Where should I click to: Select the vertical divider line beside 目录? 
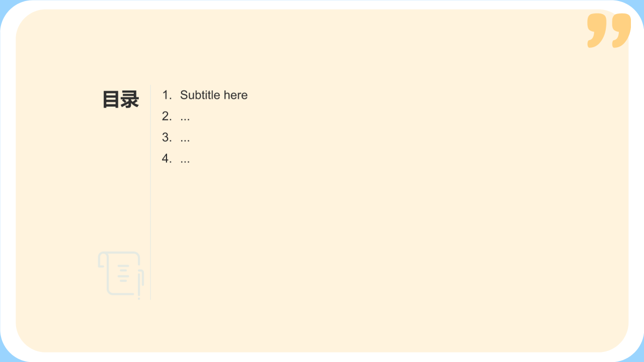150,192
